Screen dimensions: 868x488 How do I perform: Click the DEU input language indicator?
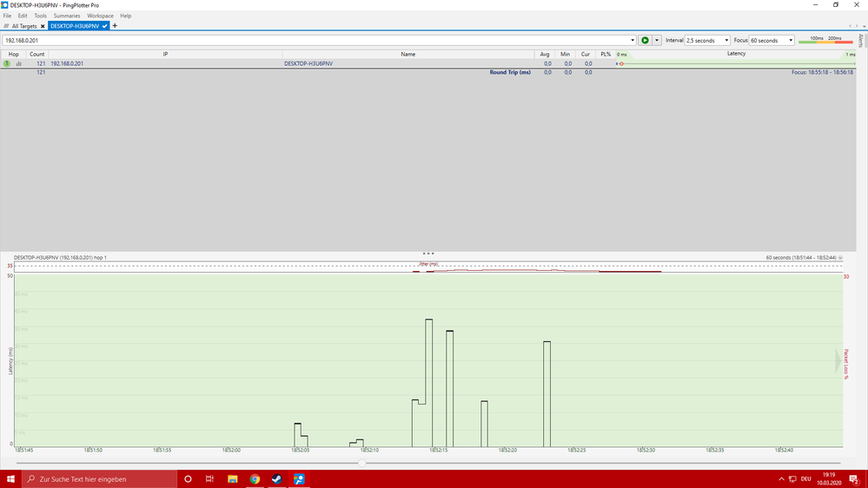coord(806,479)
